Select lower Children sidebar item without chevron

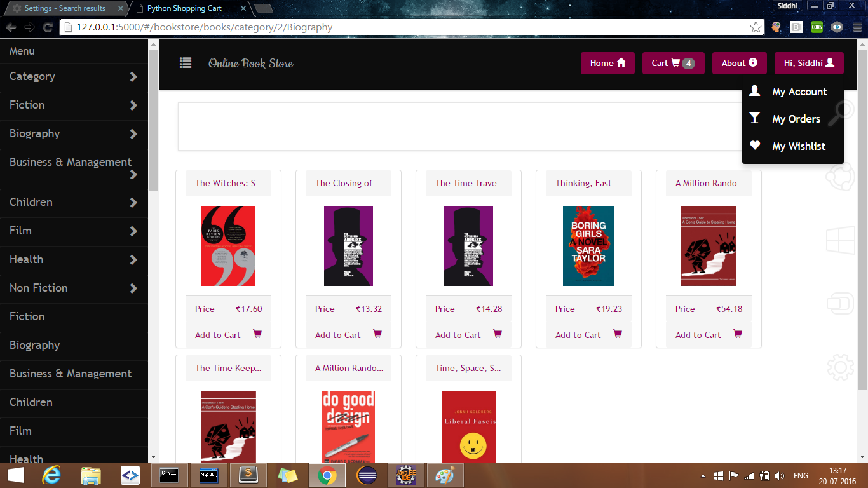(x=74, y=402)
